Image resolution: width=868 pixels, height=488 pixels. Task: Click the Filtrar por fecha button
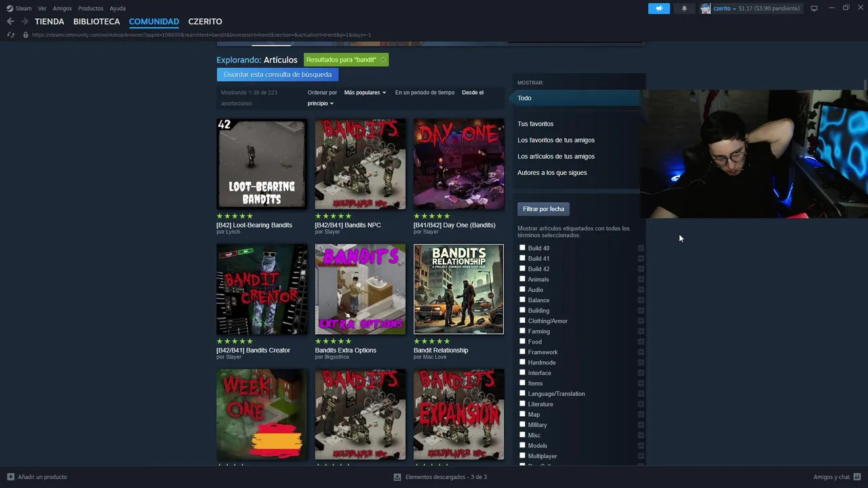coord(543,209)
